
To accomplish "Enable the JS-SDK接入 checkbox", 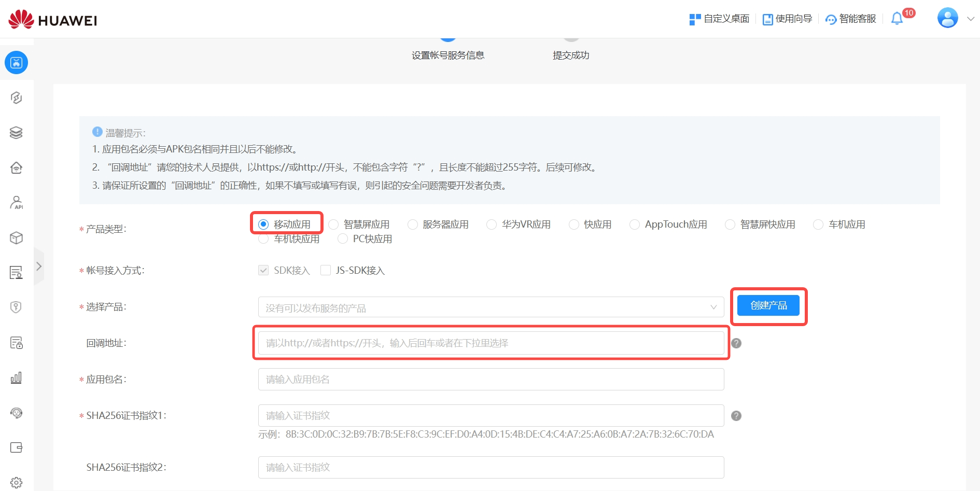I will pos(326,270).
